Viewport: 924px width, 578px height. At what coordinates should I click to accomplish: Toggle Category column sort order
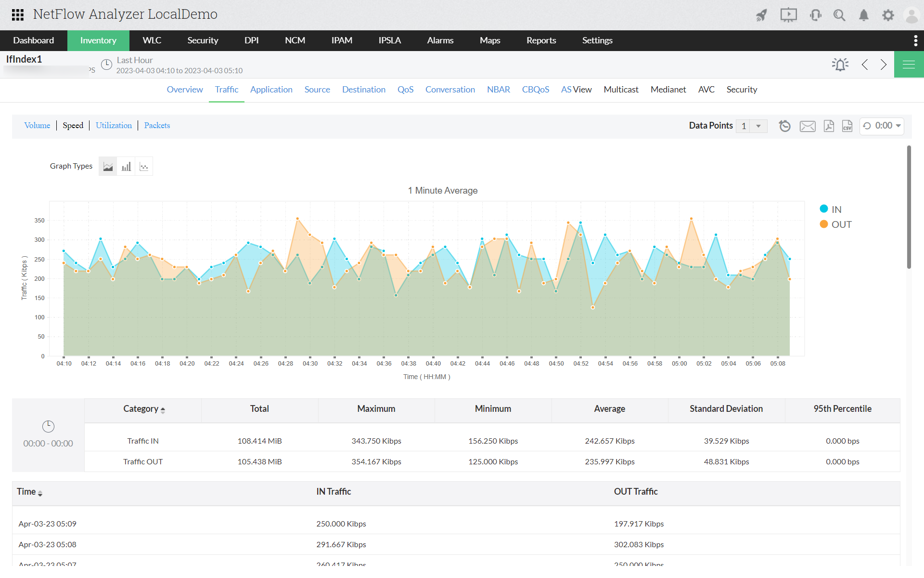[163, 409]
